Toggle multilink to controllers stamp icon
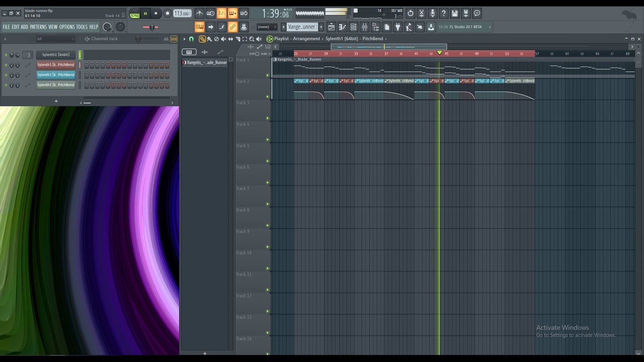This screenshot has height=362, width=644. 244,27
